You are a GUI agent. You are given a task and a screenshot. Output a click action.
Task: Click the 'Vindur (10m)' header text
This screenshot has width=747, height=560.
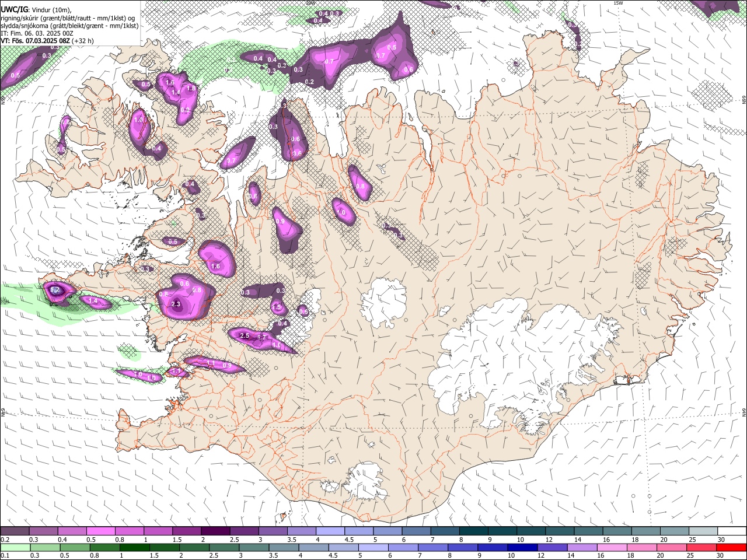tap(51, 9)
